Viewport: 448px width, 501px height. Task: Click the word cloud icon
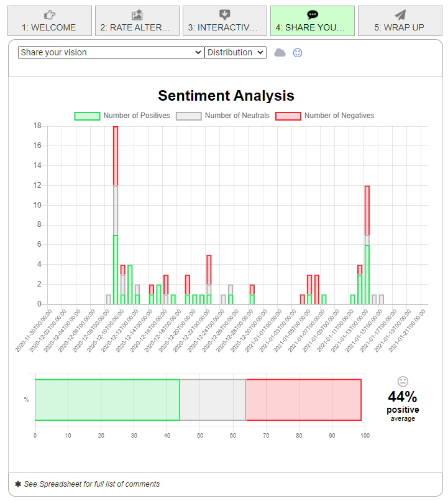click(280, 53)
